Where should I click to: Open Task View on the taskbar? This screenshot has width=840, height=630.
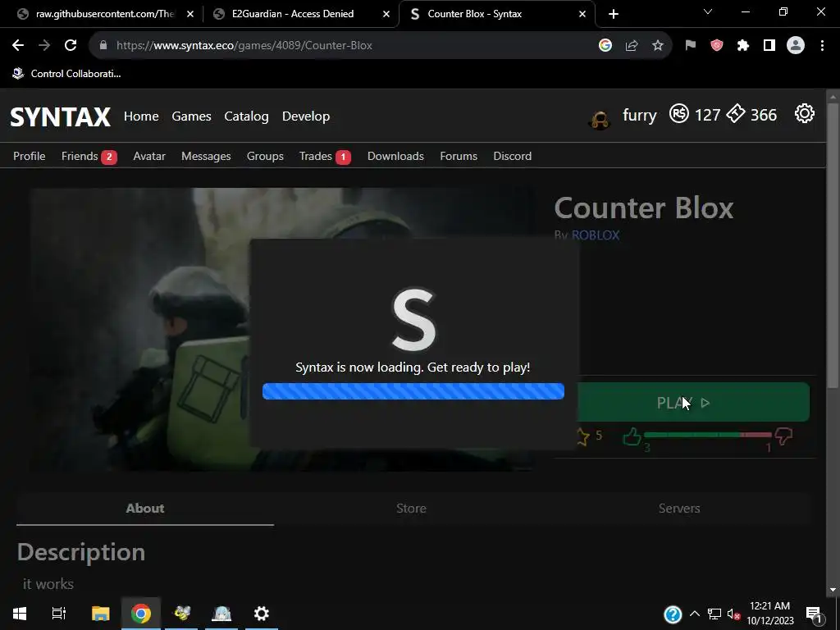click(58, 614)
